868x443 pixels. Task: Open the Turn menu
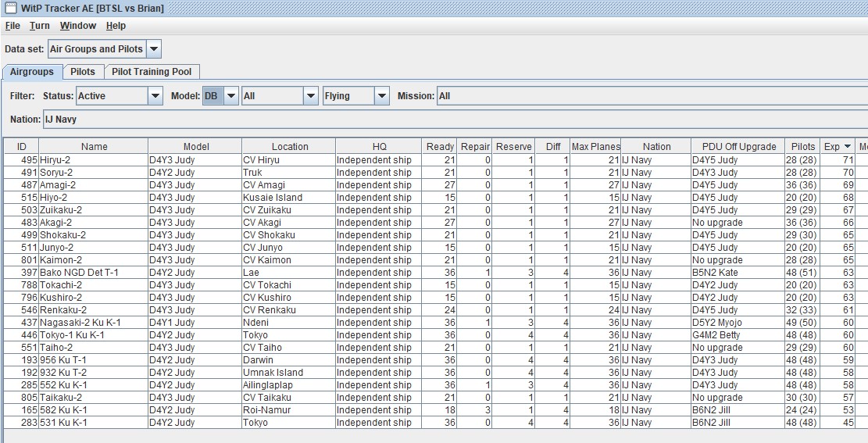[x=39, y=26]
